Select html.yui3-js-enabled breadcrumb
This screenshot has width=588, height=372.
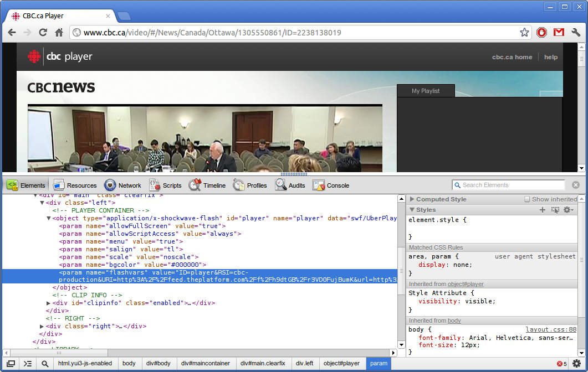pyautogui.click(x=85, y=363)
